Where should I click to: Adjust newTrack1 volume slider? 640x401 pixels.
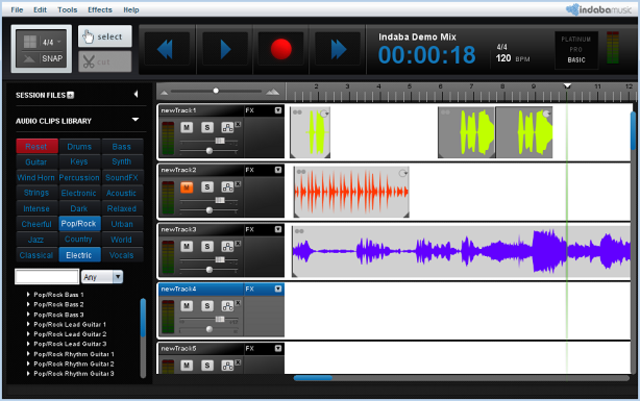(x=220, y=140)
